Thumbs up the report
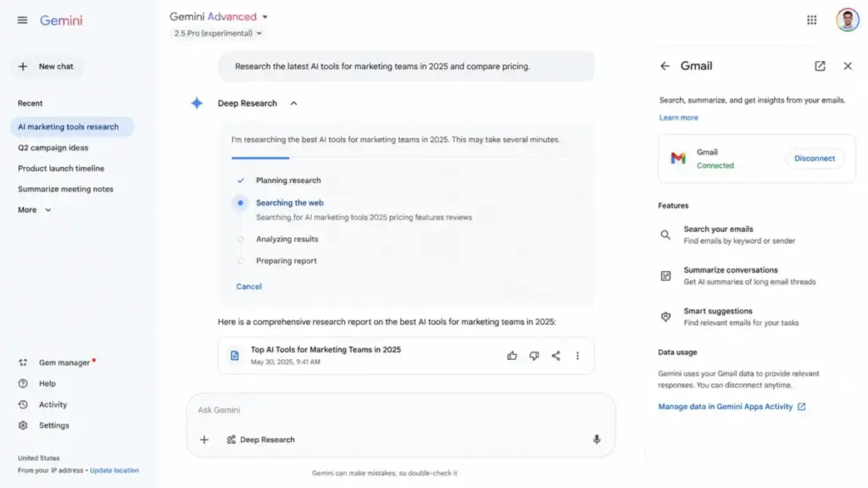This screenshot has width=868, height=488. tap(512, 356)
